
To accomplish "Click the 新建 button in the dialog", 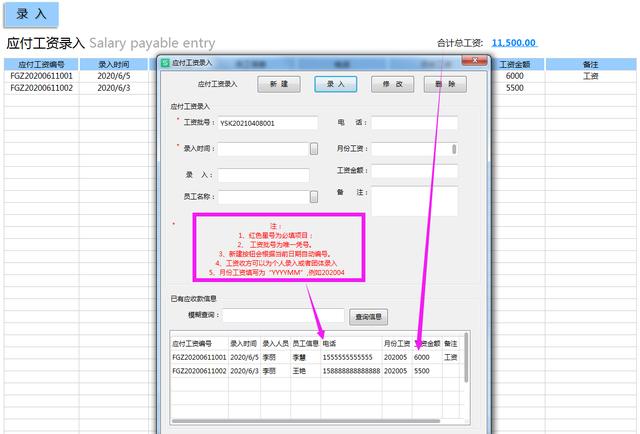I will coord(279,84).
